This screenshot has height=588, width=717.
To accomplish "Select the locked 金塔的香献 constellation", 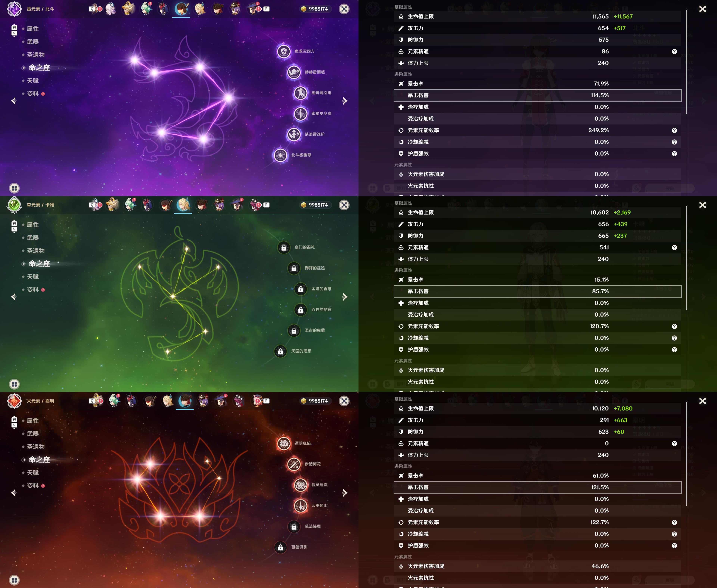I will [301, 289].
